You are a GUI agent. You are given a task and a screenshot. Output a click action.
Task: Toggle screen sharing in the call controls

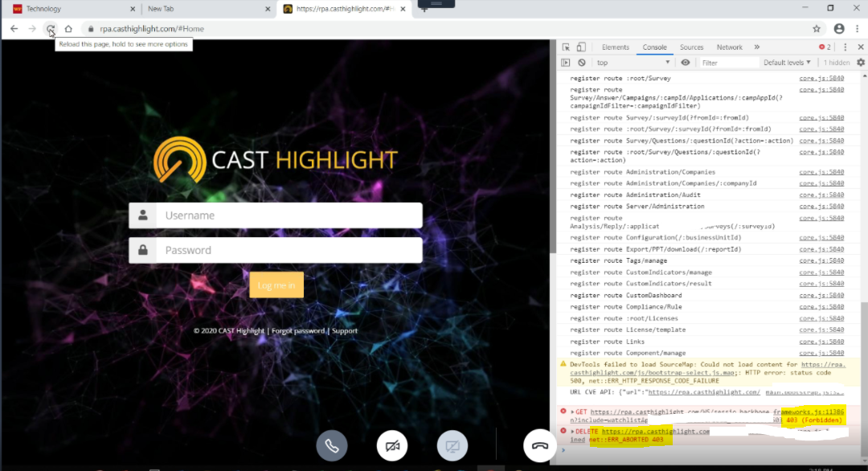coord(452,445)
